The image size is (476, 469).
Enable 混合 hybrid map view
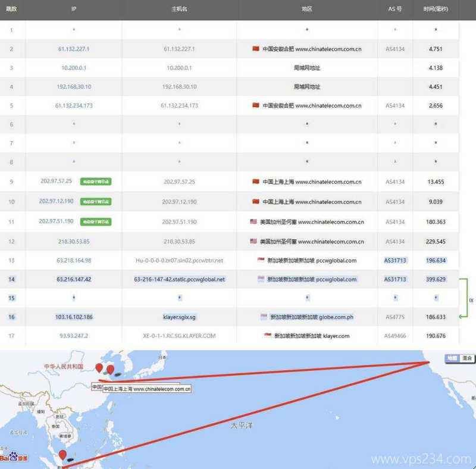tap(466, 358)
